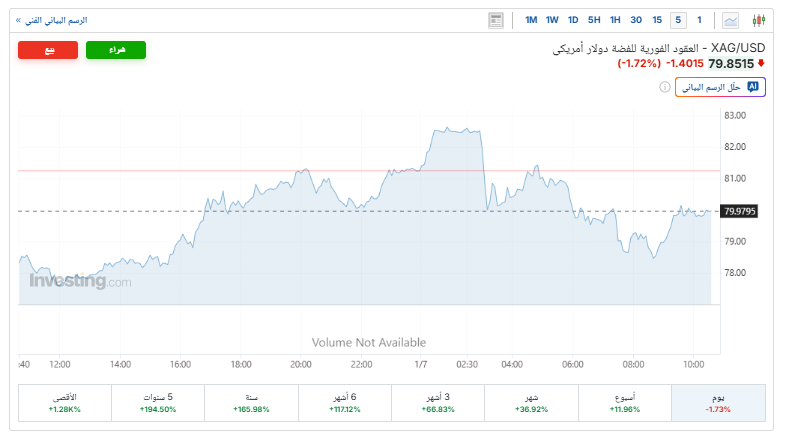Viewport: 785px width, 435px height.
Task: Switch to the شهر (month) range tab
Action: [x=532, y=403]
